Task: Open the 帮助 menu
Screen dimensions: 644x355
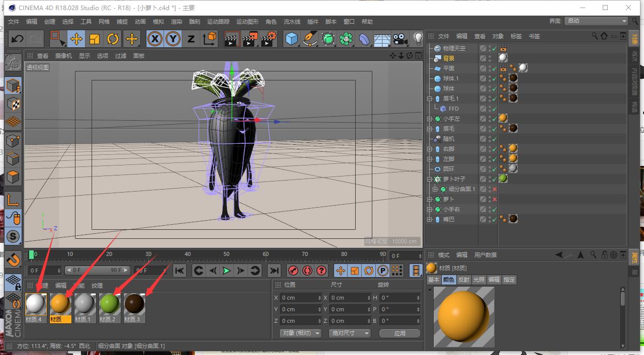Action: point(367,22)
